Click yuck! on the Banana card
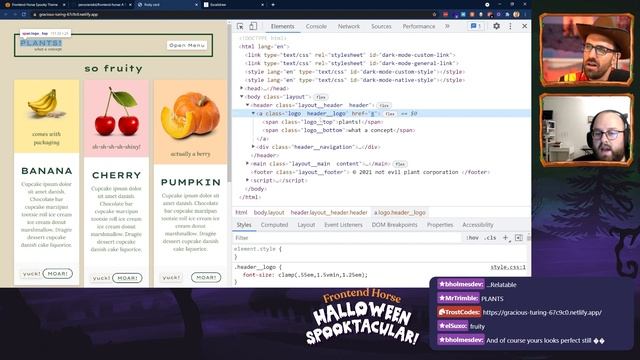This screenshot has width=640, height=360. coord(31,274)
